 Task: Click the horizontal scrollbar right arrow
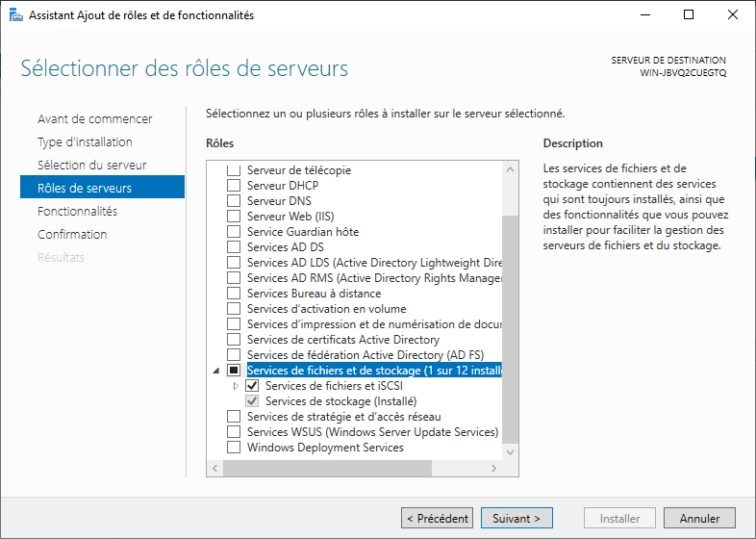click(493, 469)
